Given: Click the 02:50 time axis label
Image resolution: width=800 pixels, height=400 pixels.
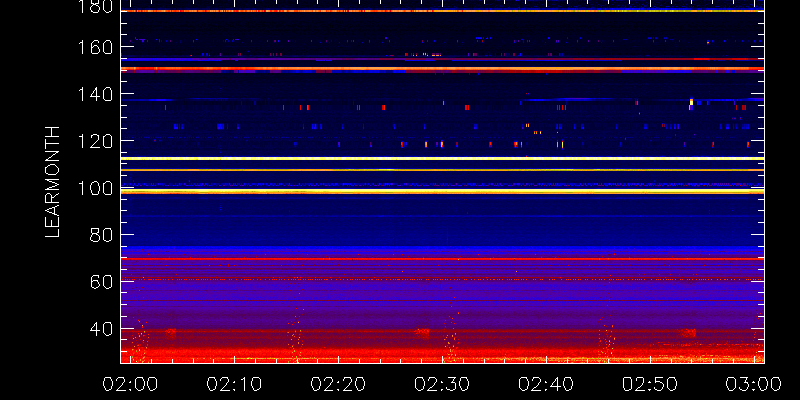Looking at the screenshot, I should (650, 384).
